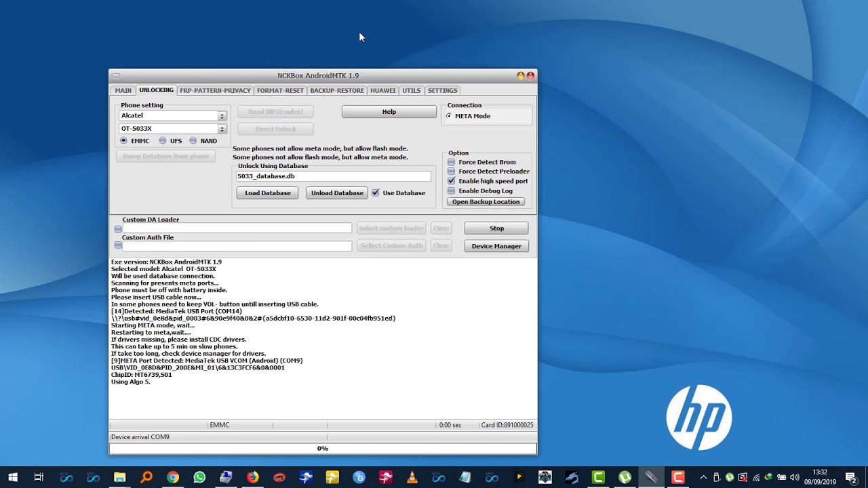Select the UFS storage radio button
Screen dimensions: 868x488
(x=163, y=140)
